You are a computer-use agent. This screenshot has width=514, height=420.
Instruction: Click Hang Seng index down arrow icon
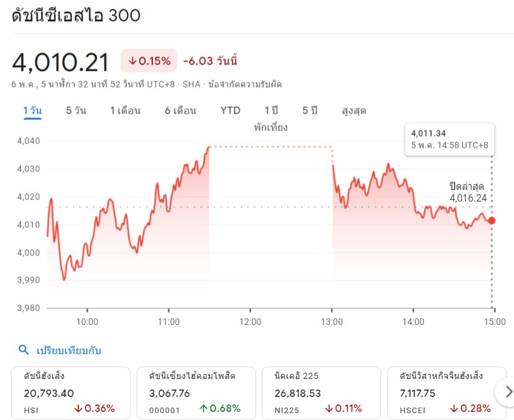pyautogui.click(x=78, y=409)
